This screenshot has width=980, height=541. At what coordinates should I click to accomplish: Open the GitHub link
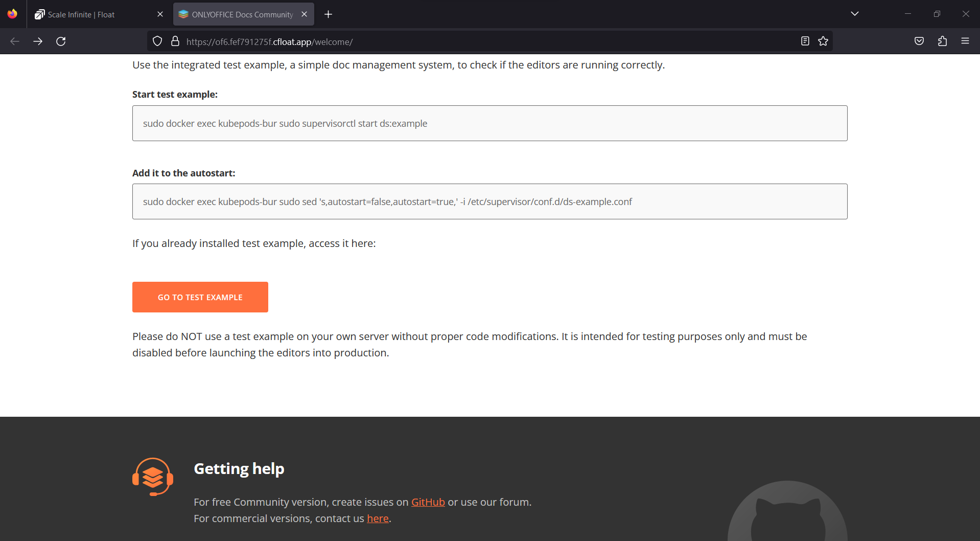(x=428, y=502)
